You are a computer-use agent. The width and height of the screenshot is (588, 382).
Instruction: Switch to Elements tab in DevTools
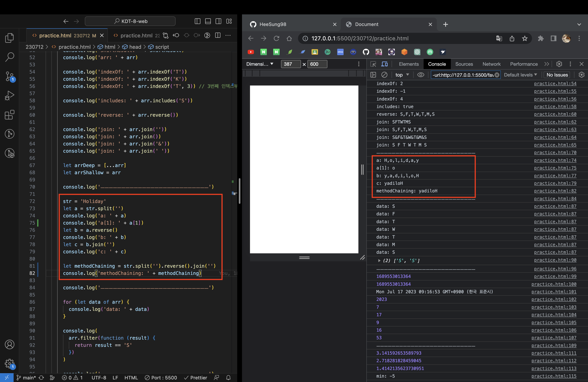(409, 64)
